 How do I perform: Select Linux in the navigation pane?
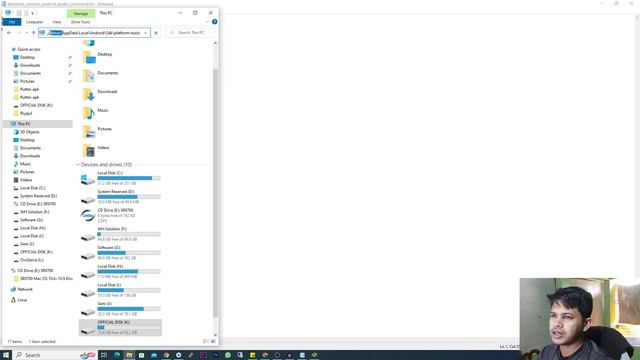tap(22, 300)
